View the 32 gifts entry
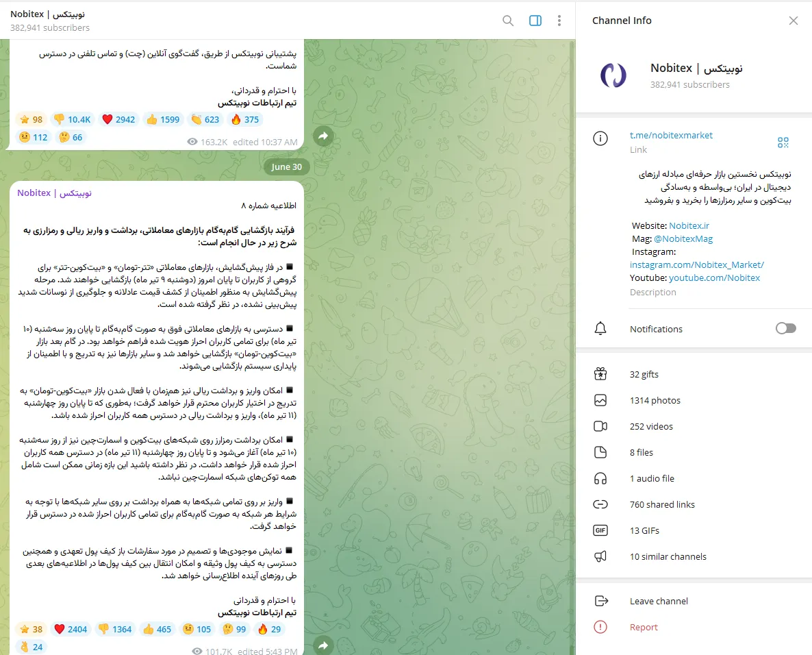Viewport: 812px width, 655px height. click(x=644, y=374)
